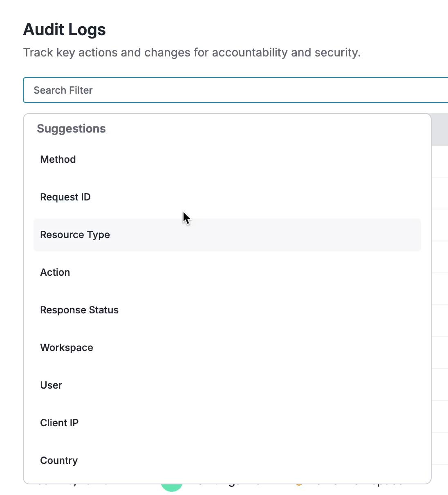Click the table row edge beside Workspace
The image size is (448, 495).
coord(440,353)
